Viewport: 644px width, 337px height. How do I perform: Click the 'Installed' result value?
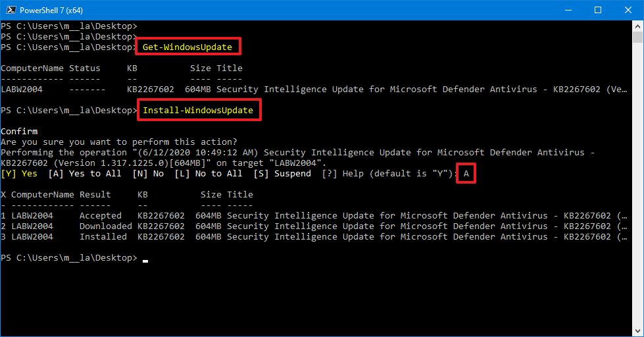point(103,237)
